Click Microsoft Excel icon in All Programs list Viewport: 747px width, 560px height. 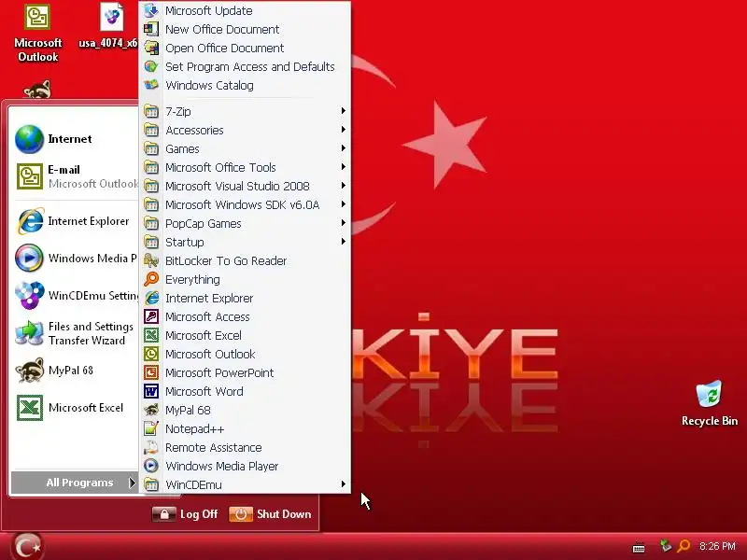tap(151, 335)
